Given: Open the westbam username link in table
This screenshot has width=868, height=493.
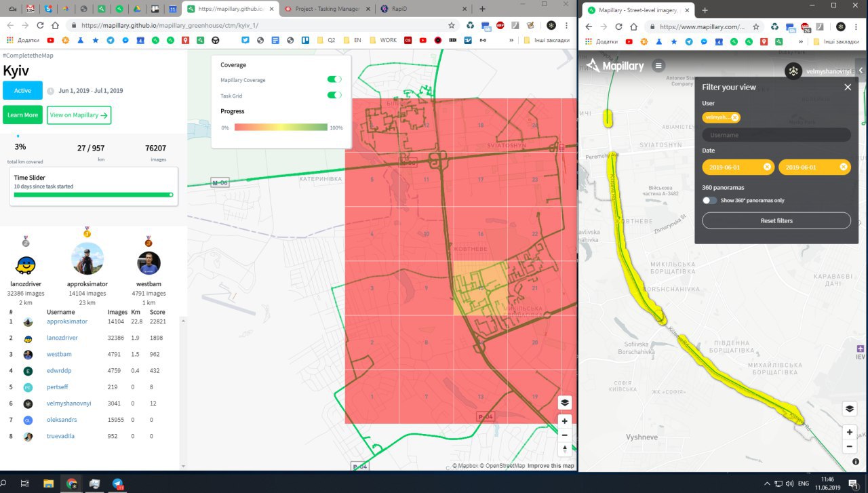Looking at the screenshot, I should (59, 354).
